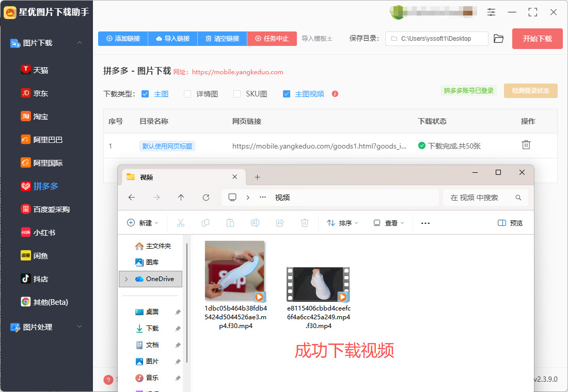Select the Pinduoduo (拼多多) platform
This screenshot has height=392, width=568.
point(39,186)
